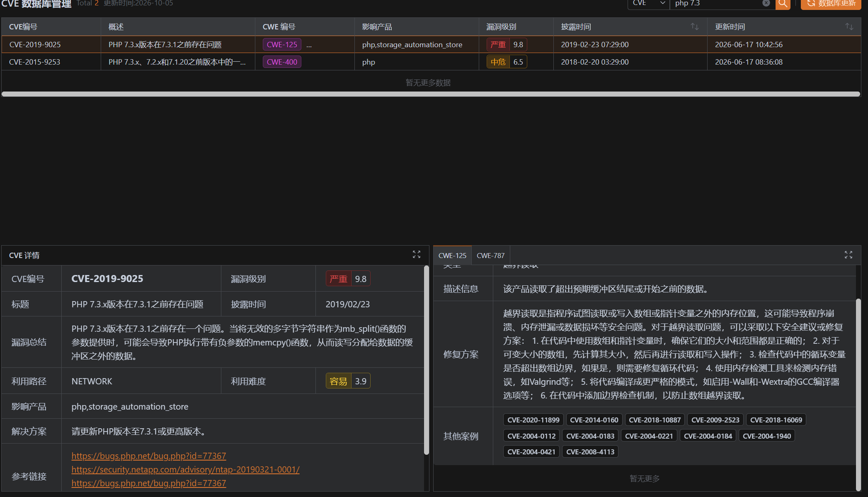Select the CVE-2015-9253 table row
The image size is (868, 497).
click(431, 62)
